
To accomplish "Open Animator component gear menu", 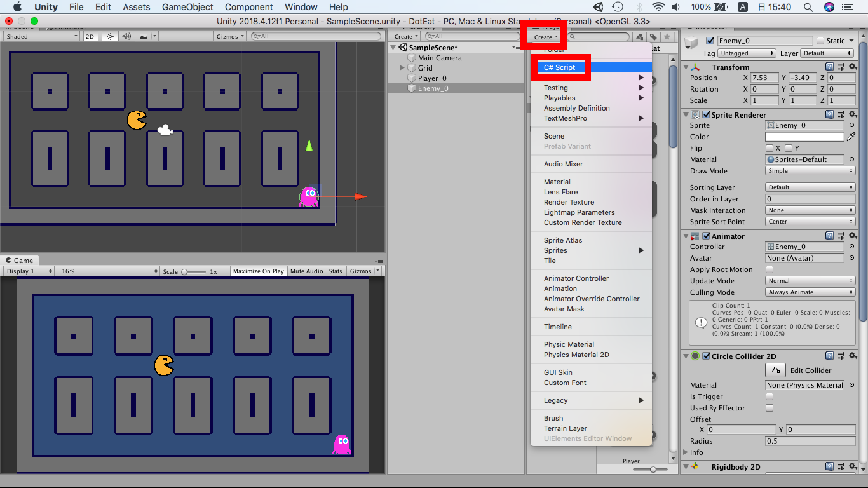I will point(852,236).
